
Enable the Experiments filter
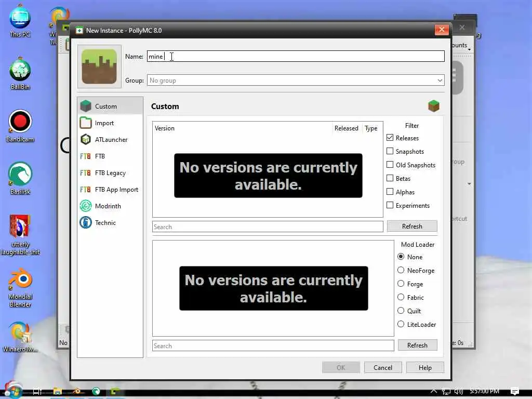click(390, 205)
